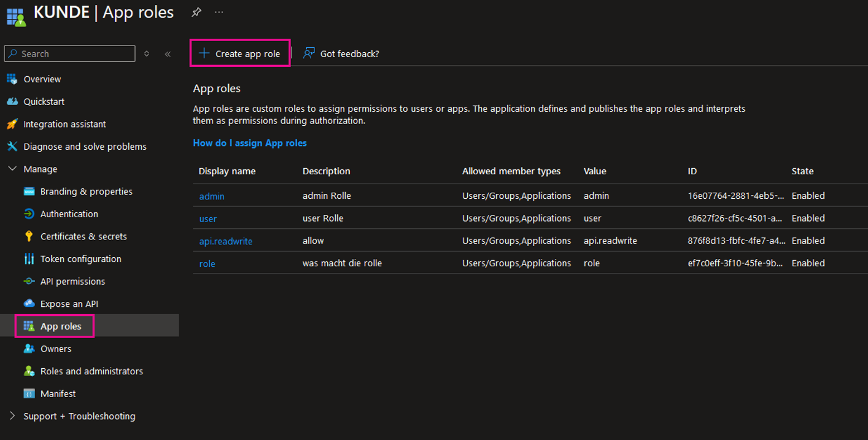Viewport: 868px width, 440px height.
Task: Open Authentication menu item
Action: tap(69, 214)
